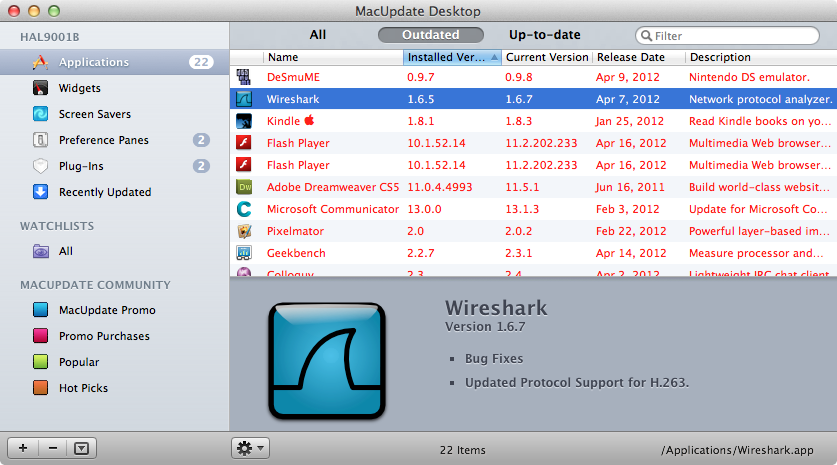Open MacUpdate Promo list
Screen dimensions: 837x465
(107, 310)
